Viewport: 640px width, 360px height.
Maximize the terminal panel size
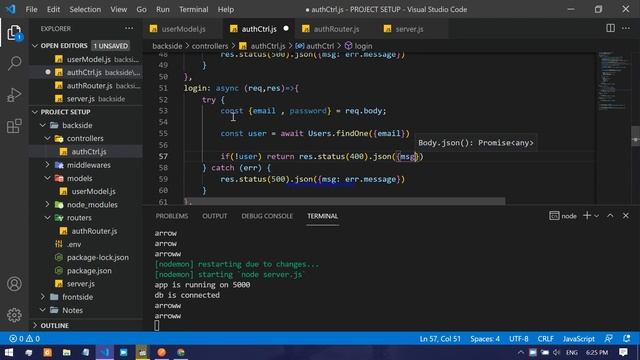[610, 216]
